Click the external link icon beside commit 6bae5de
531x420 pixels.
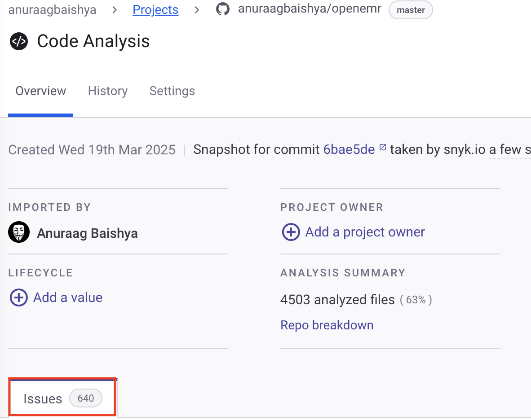pyautogui.click(x=383, y=147)
